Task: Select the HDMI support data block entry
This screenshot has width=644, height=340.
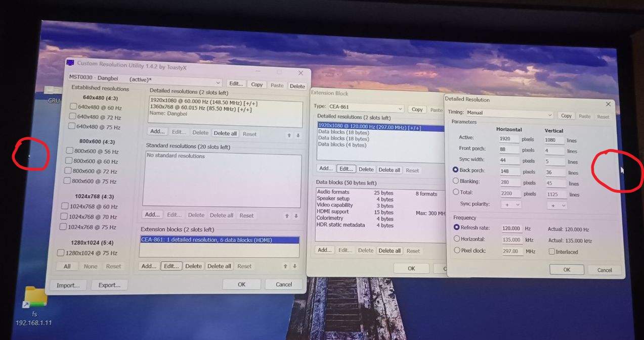Action: (333, 212)
